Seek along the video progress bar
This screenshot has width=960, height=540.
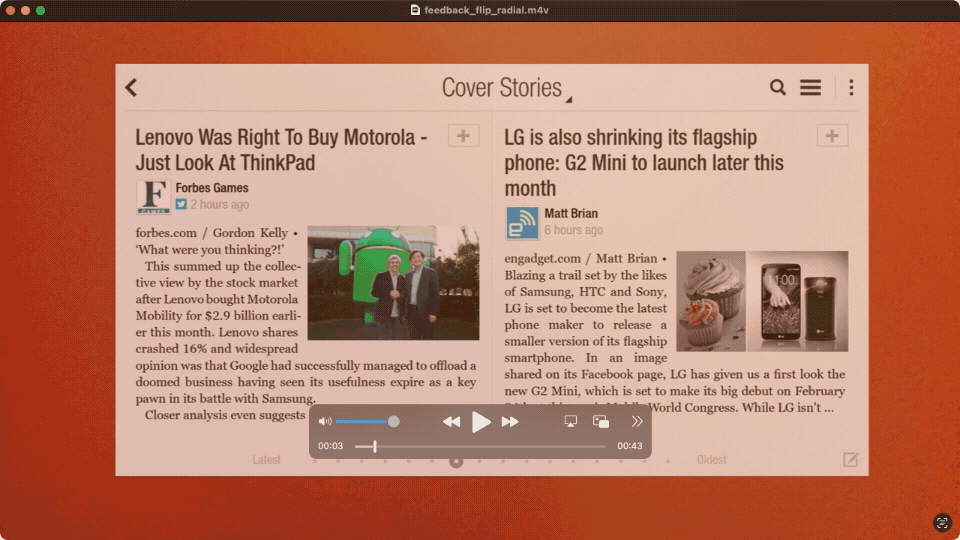[x=481, y=446]
